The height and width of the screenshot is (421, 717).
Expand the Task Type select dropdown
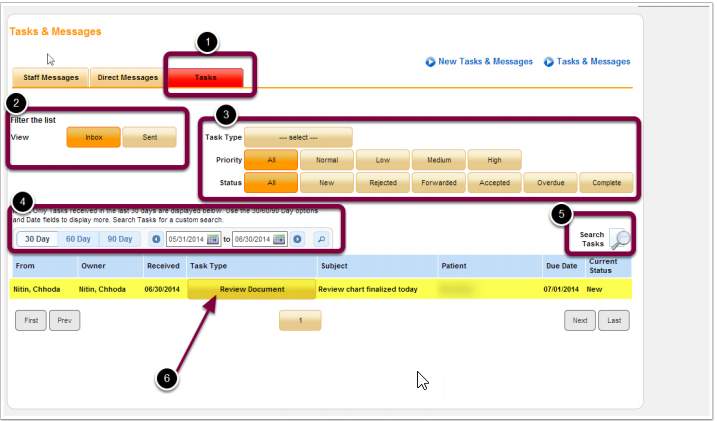(298, 137)
